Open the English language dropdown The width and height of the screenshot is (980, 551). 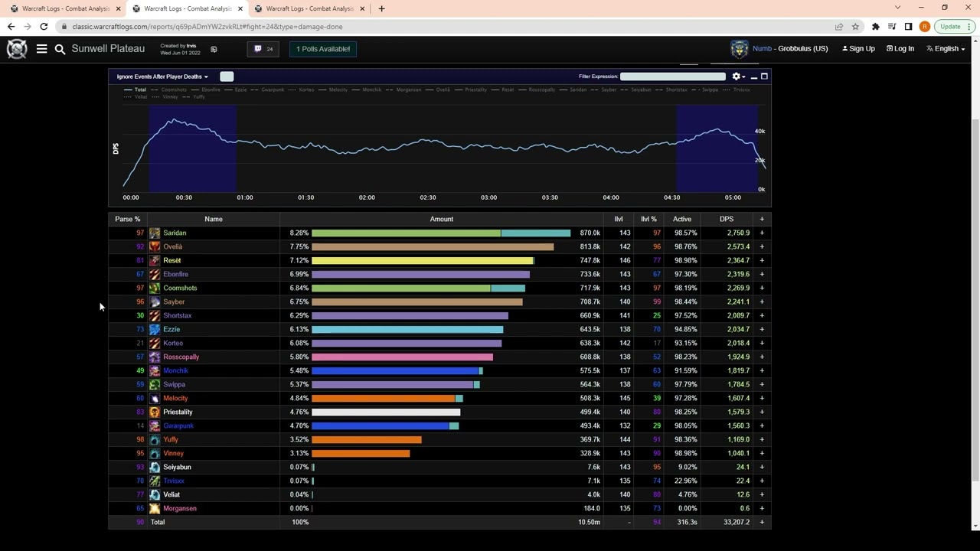click(946, 49)
